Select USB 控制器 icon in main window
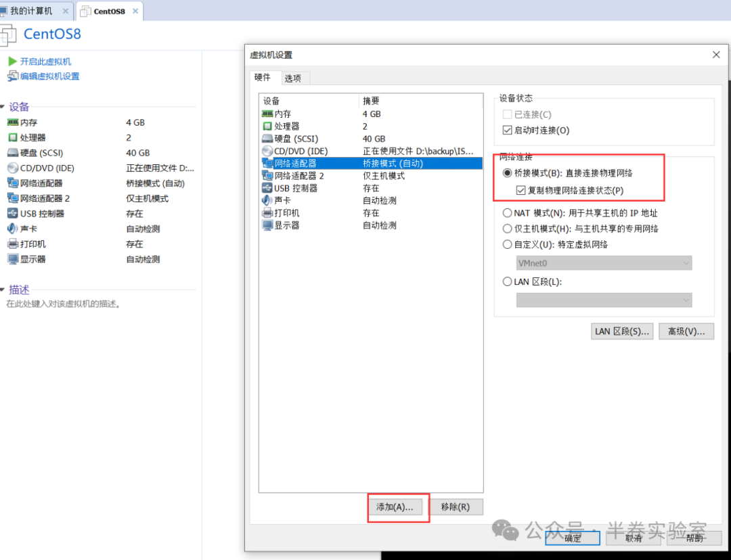This screenshot has width=731, height=560. click(13, 213)
